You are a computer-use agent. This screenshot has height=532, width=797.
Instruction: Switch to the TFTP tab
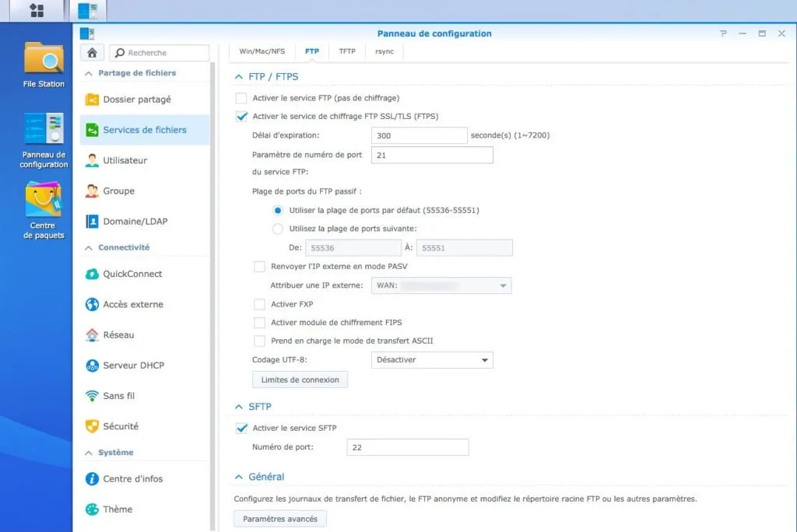click(347, 51)
